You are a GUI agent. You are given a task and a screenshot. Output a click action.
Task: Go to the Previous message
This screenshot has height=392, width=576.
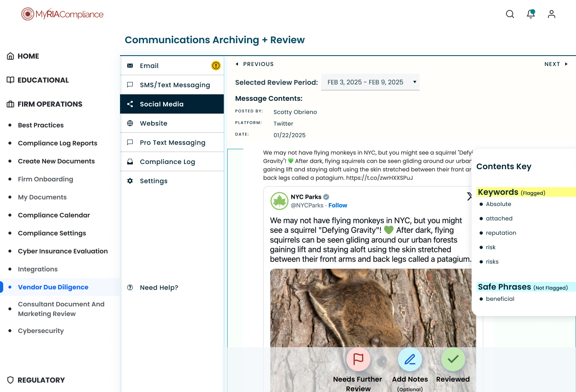(255, 64)
